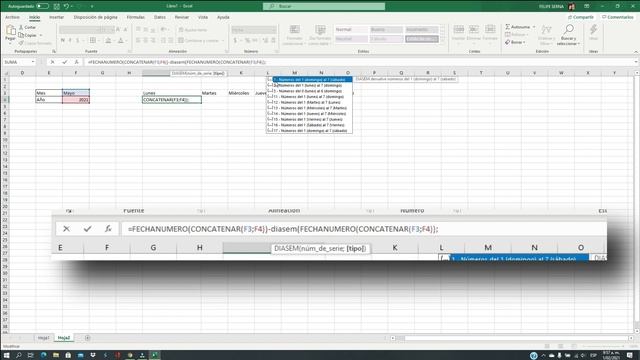Apply italic (K) formatting

pos(70,40)
